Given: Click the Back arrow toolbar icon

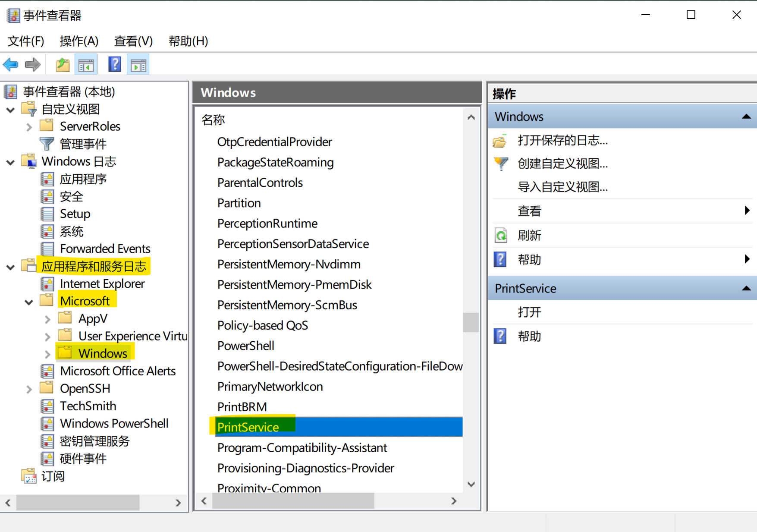Looking at the screenshot, I should [11, 65].
